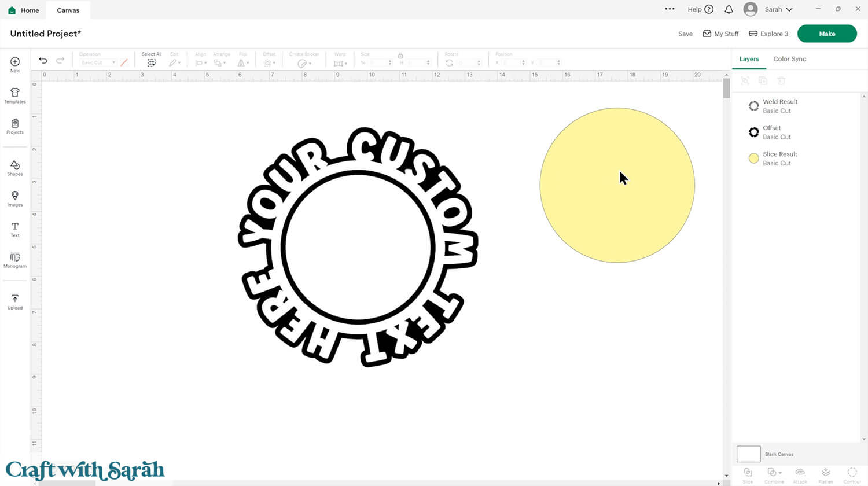Click the operation color swatch line
Screen dimensions: 868x486
124,62
